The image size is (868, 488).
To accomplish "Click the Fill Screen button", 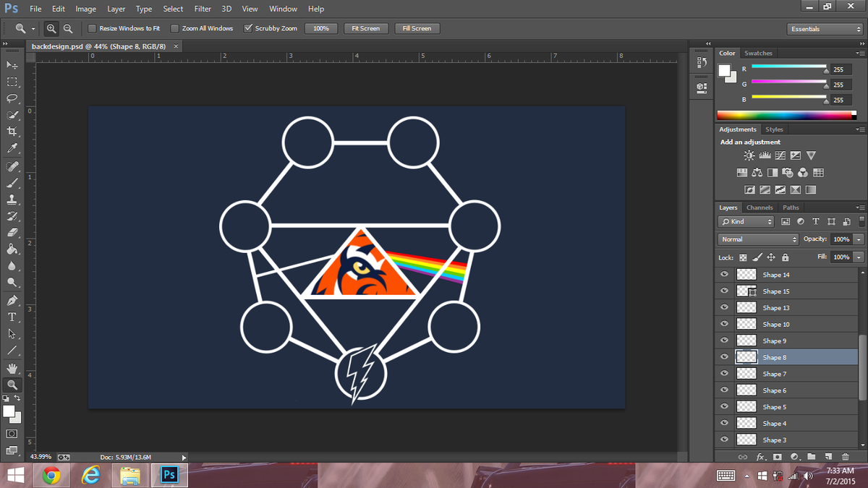I will tap(417, 28).
